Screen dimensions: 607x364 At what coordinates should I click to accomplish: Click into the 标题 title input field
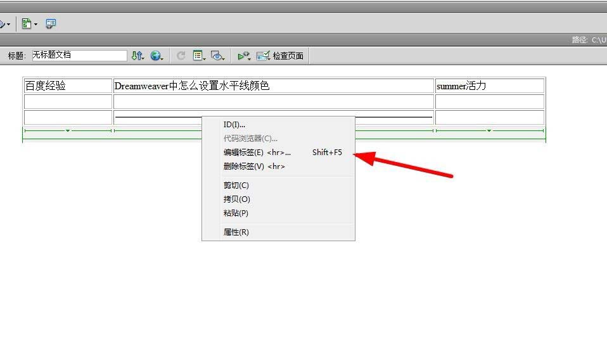[x=79, y=55]
